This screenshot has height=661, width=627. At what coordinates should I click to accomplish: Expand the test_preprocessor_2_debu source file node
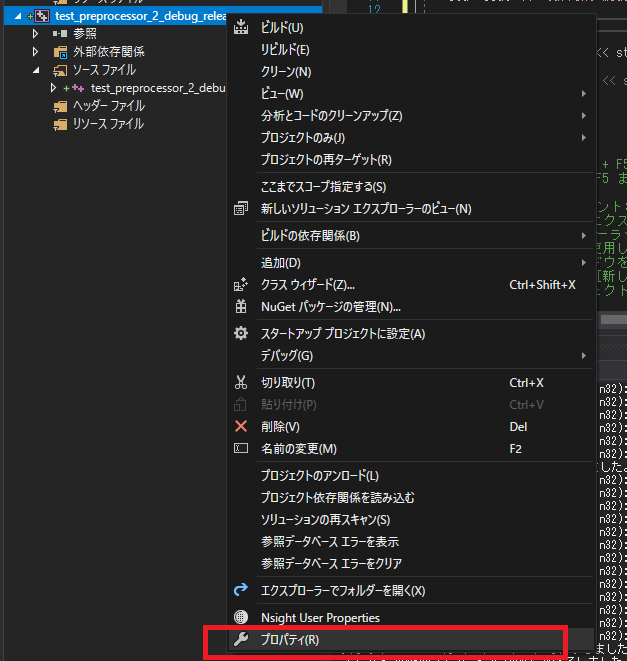[53, 88]
